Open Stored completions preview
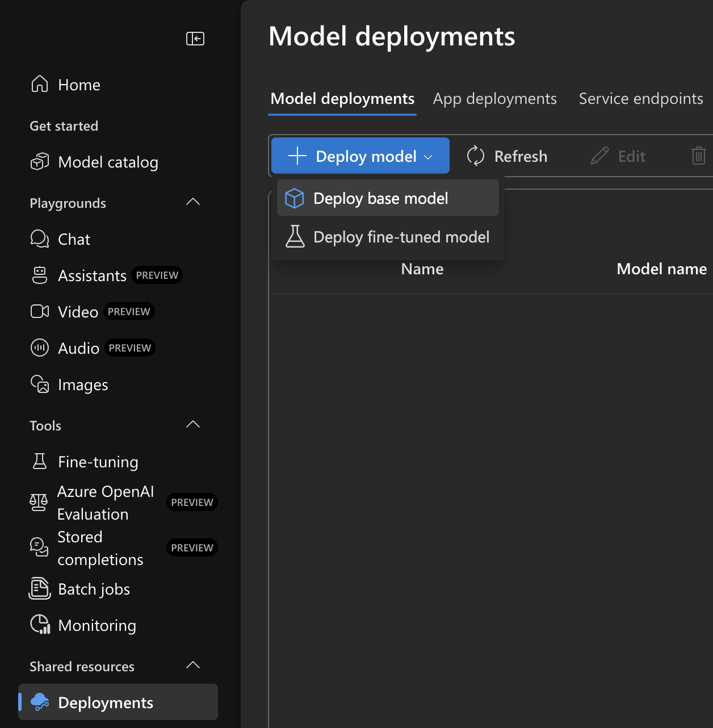The image size is (713, 728). tap(100, 547)
